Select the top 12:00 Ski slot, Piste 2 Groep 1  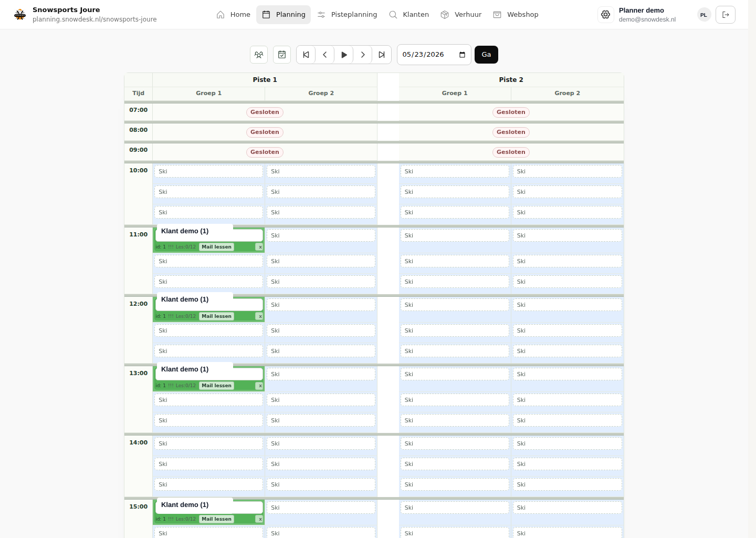click(x=455, y=305)
